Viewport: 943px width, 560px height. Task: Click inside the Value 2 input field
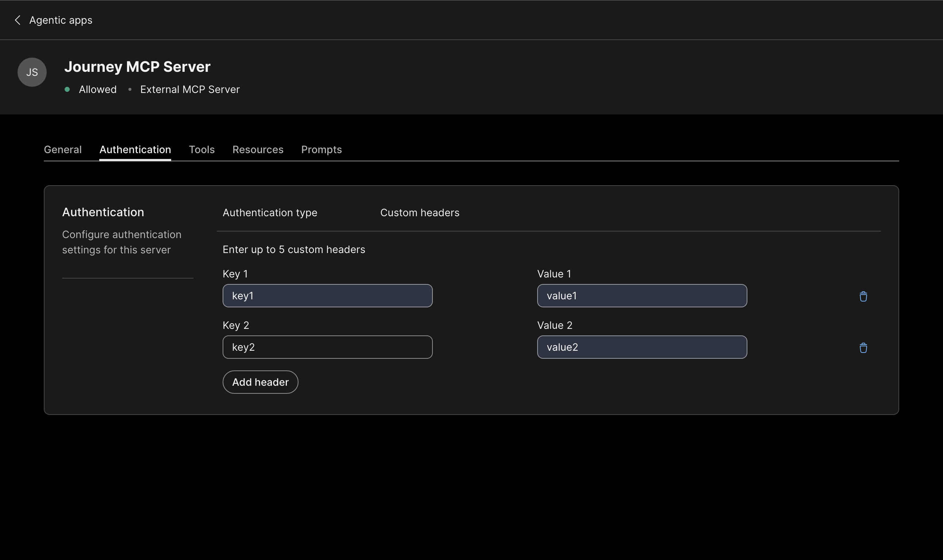[x=641, y=347]
